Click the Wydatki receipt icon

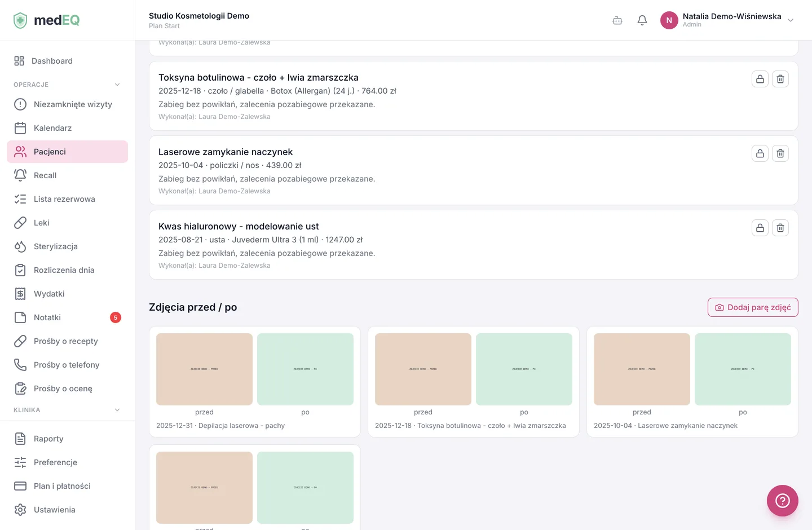[20, 294]
